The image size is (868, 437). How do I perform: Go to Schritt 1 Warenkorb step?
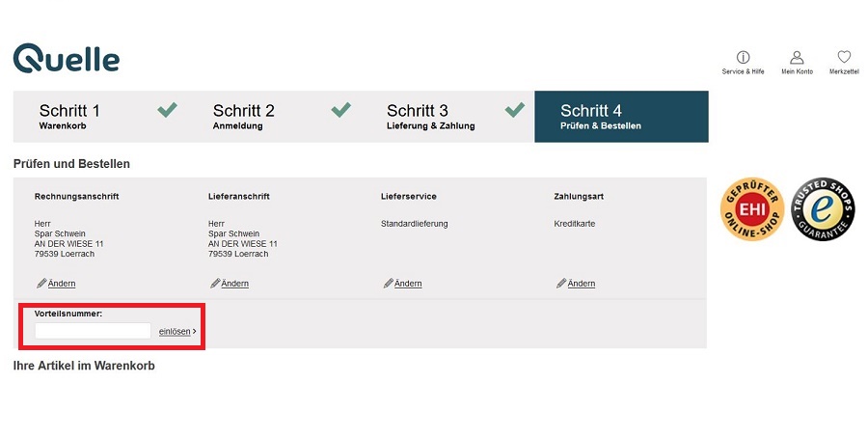(x=100, y=117)
